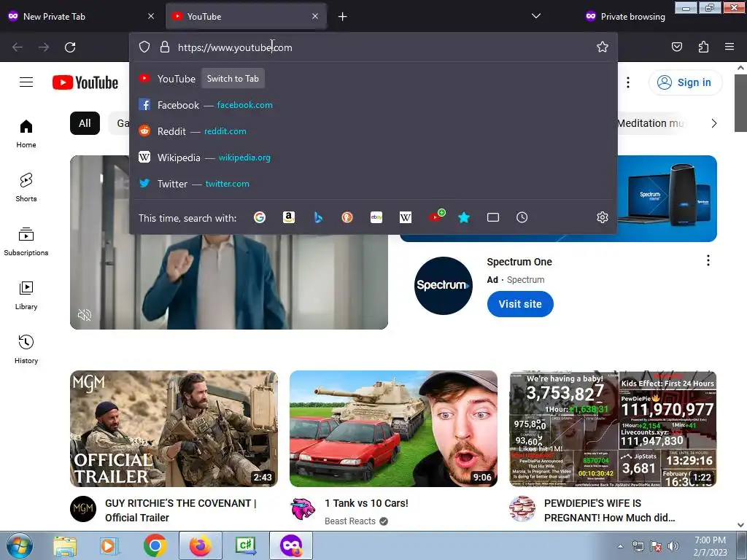Click the vertical page scrollbar thumb
Screen dimensions: 747x560
tap(740, 103)
